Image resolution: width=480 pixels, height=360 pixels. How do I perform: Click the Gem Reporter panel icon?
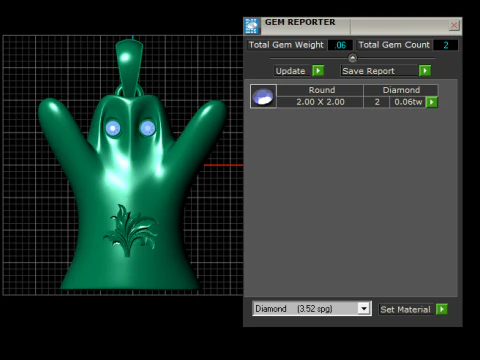pos(252,26)
